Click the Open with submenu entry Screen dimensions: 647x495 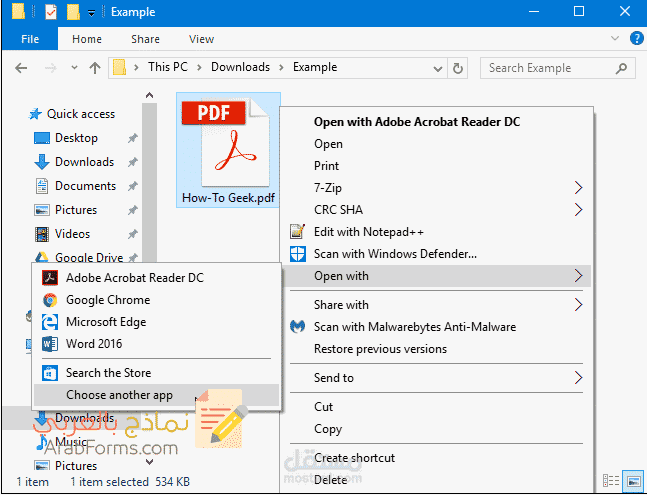point(437,276)
